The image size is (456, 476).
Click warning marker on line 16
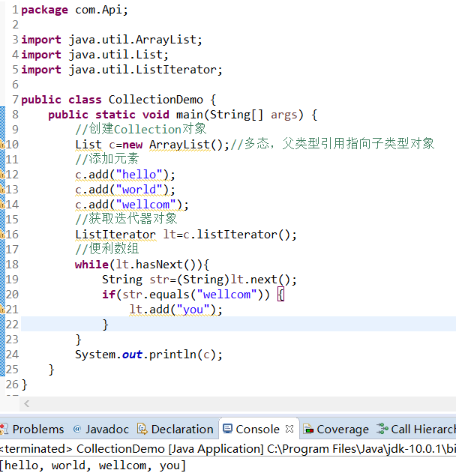[x=2, y=235]
